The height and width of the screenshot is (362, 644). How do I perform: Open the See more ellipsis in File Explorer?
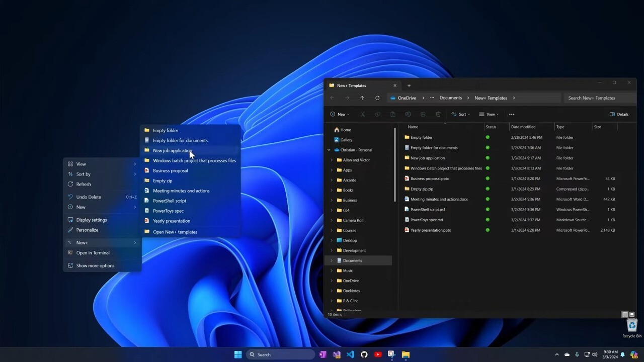[512, 114]
